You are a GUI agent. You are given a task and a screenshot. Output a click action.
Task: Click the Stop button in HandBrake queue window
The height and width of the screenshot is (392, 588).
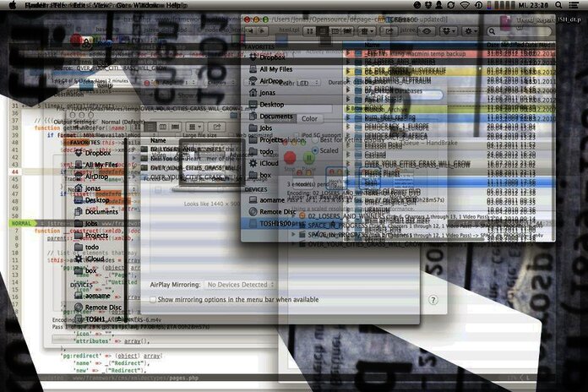(290, 158)
